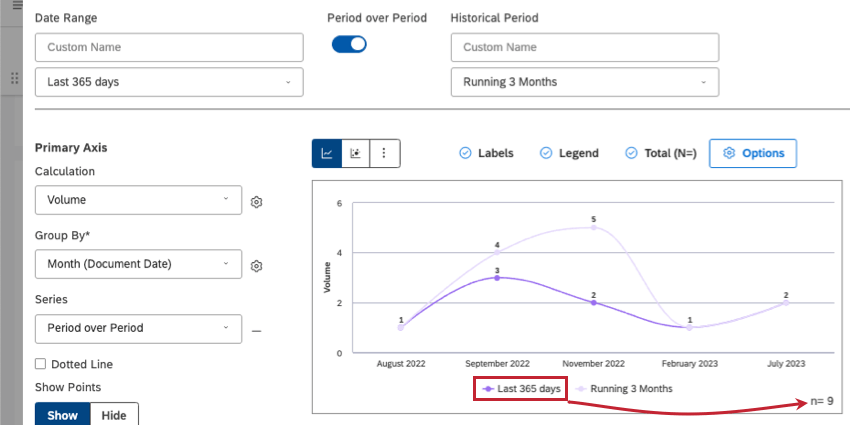Open the Volume calculation dropdown

tap(138, 200)
